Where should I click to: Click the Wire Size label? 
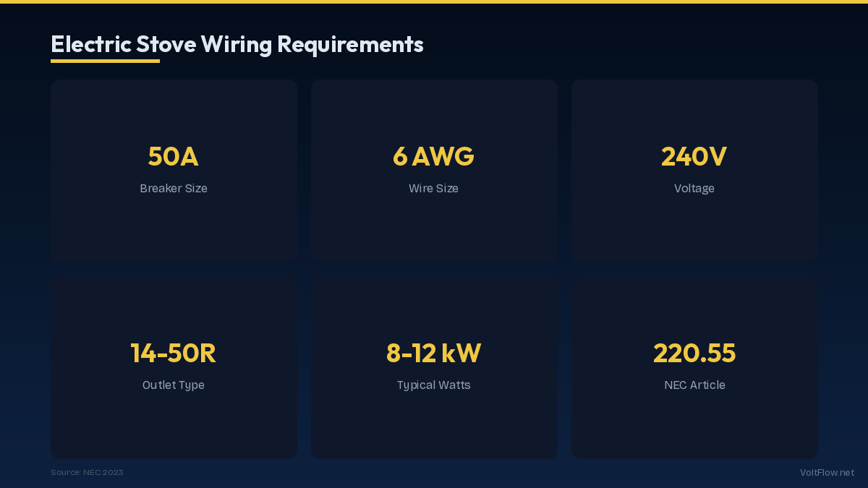click(433, 189)
